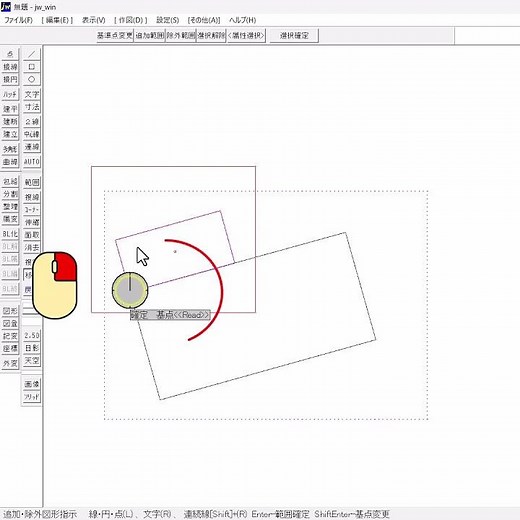Select the circle drawing tool
This screenshot has width=520, height=520.
[32, 79]
